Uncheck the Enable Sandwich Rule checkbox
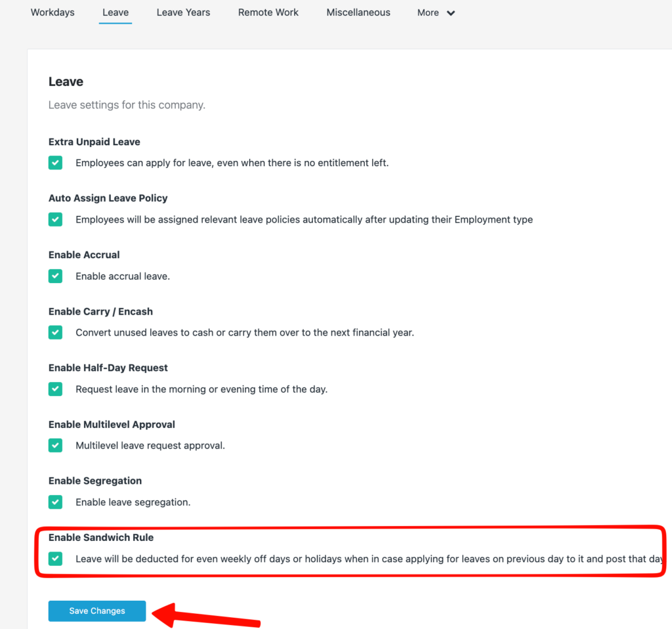The image size is (672, 629). pos(56,559)
